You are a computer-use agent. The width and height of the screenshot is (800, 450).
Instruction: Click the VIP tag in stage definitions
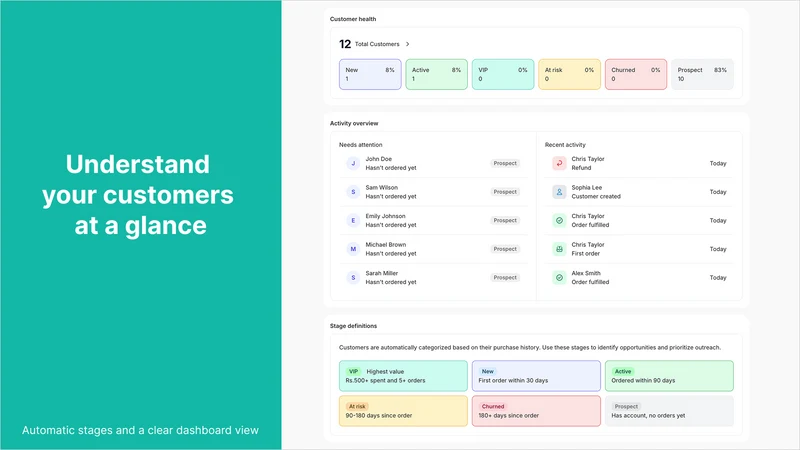pyautogui.click(x=353, y=371)
